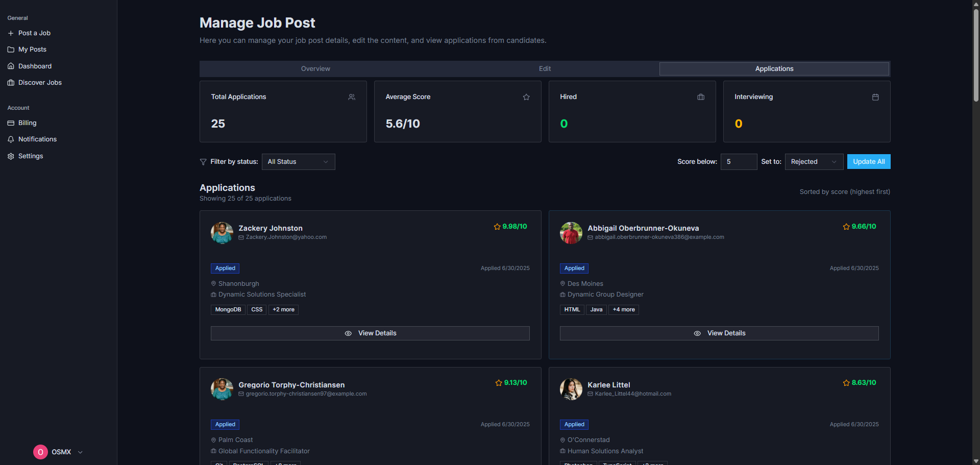The width and height of the screenshot is (980, 465).
Task: Switch to the Edit tab
Action: (x=545, y=69)
